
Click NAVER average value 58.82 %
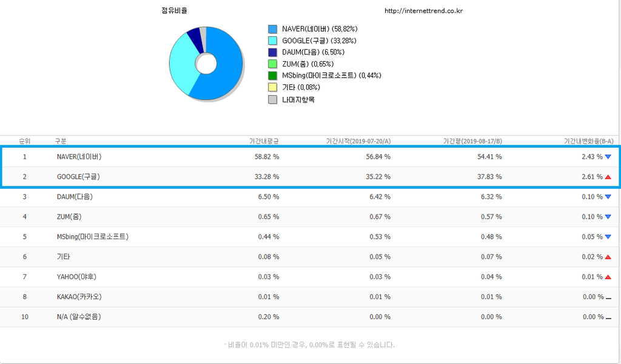(267, 157)
